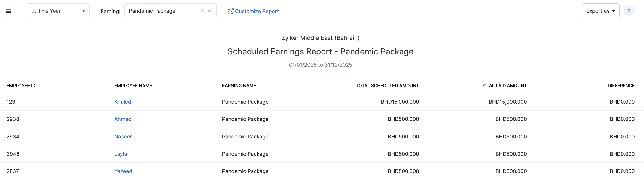644x180 pixels.
Task: Click the red notification dot on Customize Report
Action: click(x=233, y=9)
